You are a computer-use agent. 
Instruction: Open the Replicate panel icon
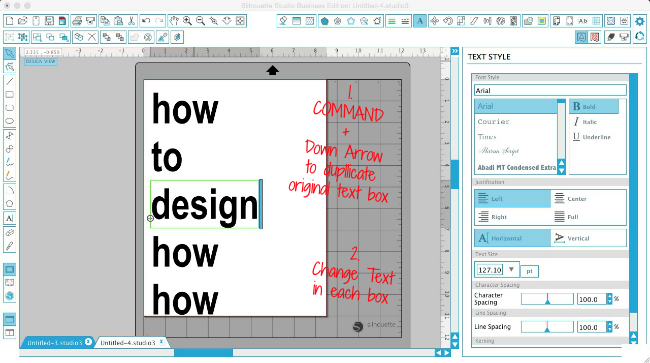tap(501, 21)
